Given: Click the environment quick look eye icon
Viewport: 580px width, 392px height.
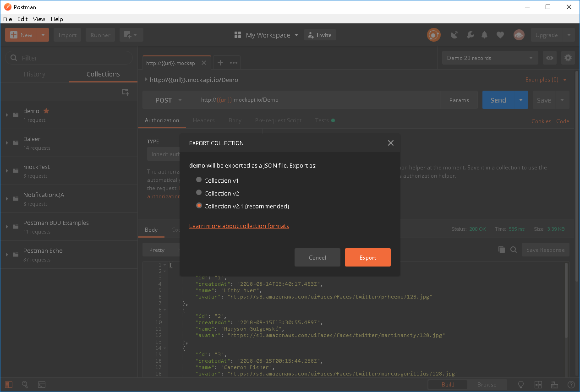Looking at the screenshot, I should (x=550, y=58).
